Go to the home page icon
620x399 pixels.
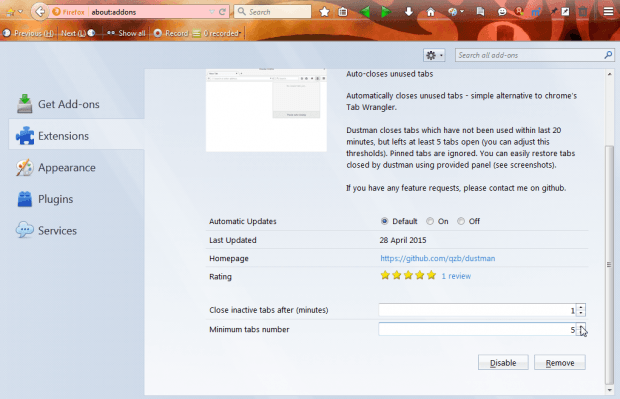[431, 12]
